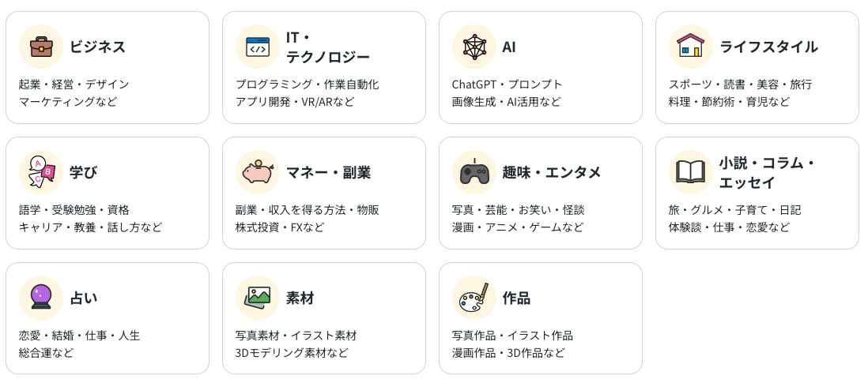This screenshot has width=868, height=383.
Task: Open the 素材 card description text
Action: [296, 344]
